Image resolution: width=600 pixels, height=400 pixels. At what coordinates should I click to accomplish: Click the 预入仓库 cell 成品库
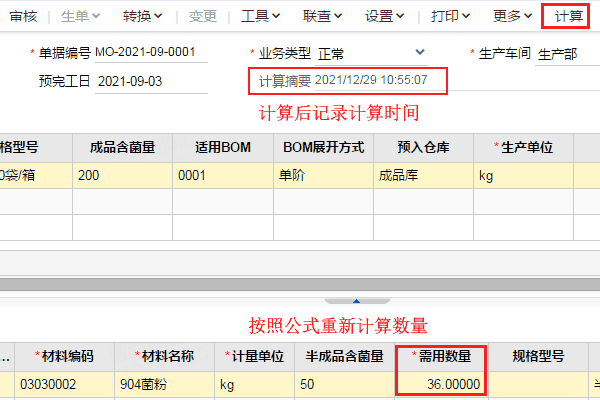[x=420, y=175]
